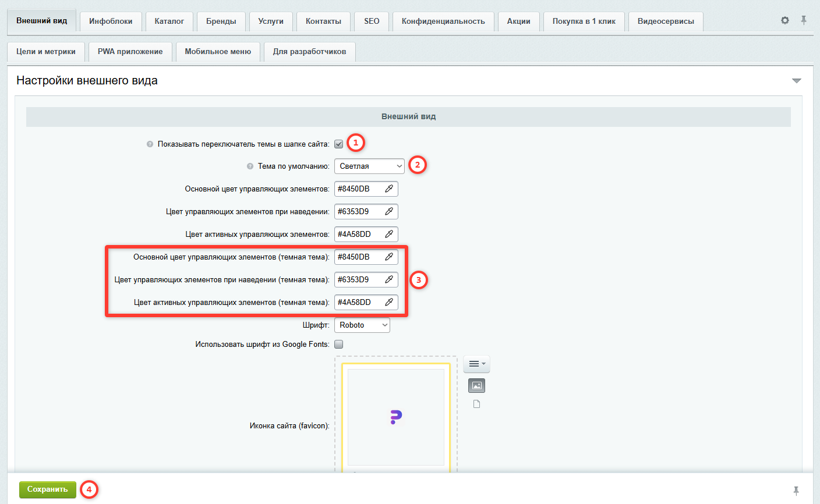Click the pin icon beside the gear
The width and height of the screenshot is (820, 504).
tap(804, 20)
